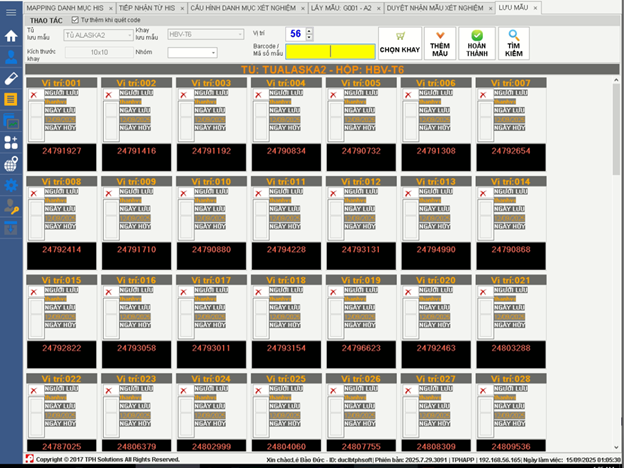
Task: Open the Khay lưu mẫu HBV-T6 dropdown
Action: pos(241,35)
